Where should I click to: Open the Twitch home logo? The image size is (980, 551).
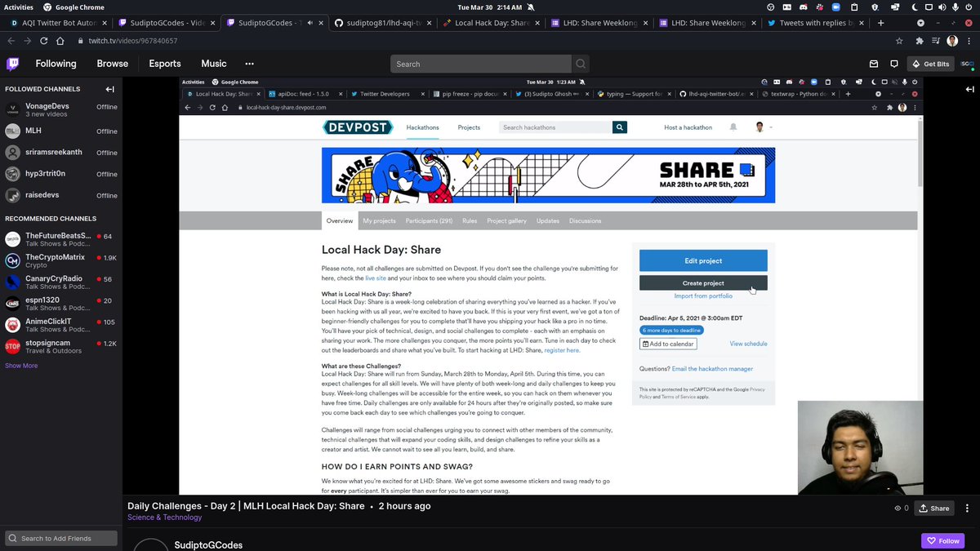[13, 64]
